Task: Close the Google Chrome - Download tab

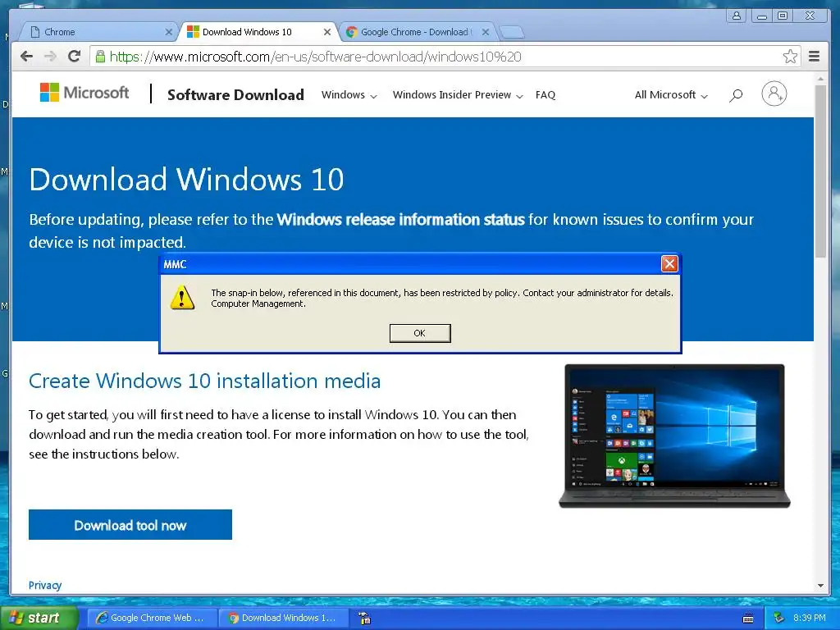Action: click(486, 32)
